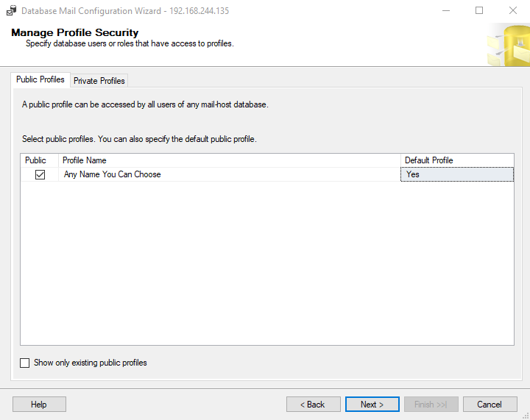530x420 pixels.
Task: Uncheck Public box for Any Name You Can Choose
Action: (40, 174)
